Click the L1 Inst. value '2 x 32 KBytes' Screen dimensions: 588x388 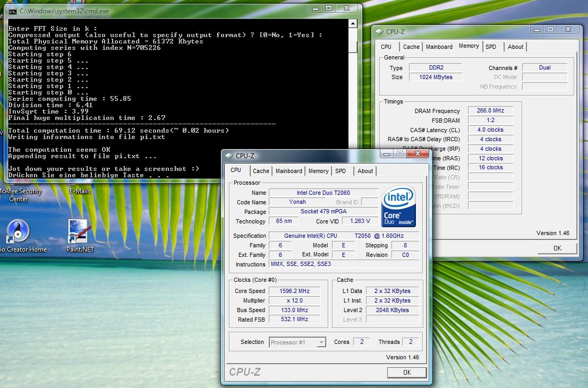coord(392,300)
